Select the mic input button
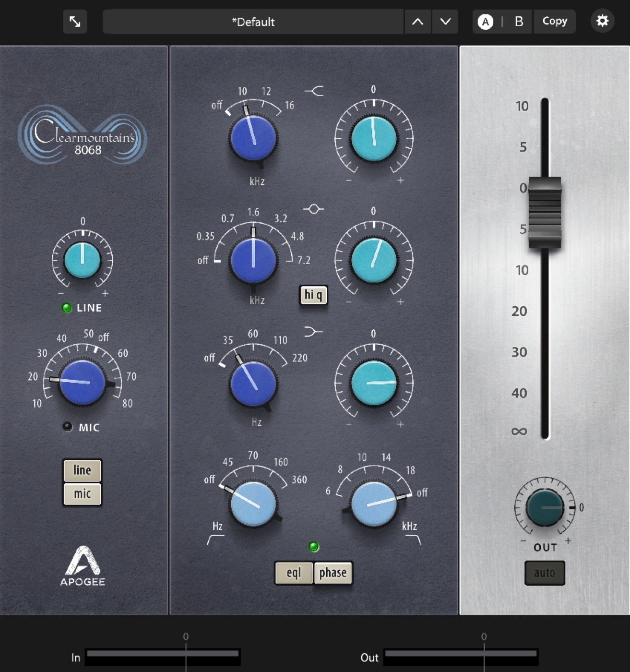Viewport: 630px width, 672px height. tap(82, 494)
